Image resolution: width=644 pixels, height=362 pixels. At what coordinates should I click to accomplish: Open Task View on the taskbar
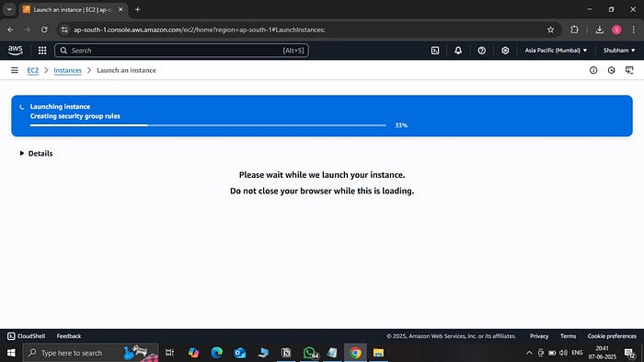(169, 353)
